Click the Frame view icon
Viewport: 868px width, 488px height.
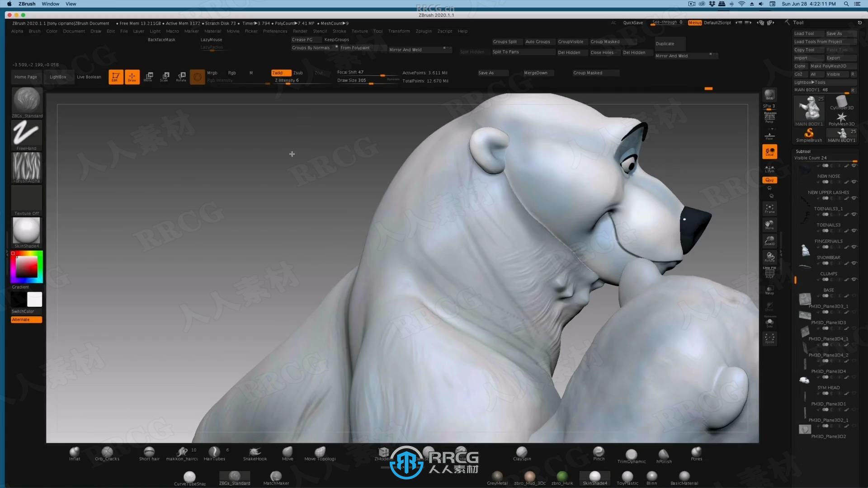(769, 208)
